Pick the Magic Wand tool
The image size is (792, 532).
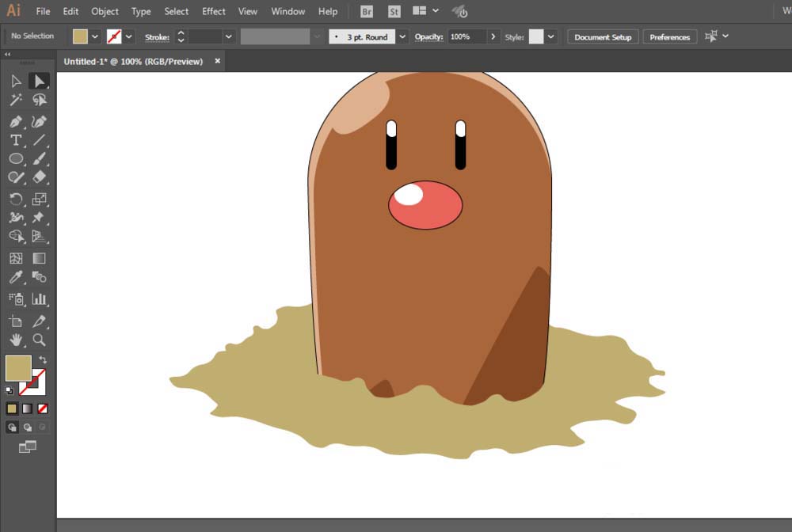(x=16, y=100)
